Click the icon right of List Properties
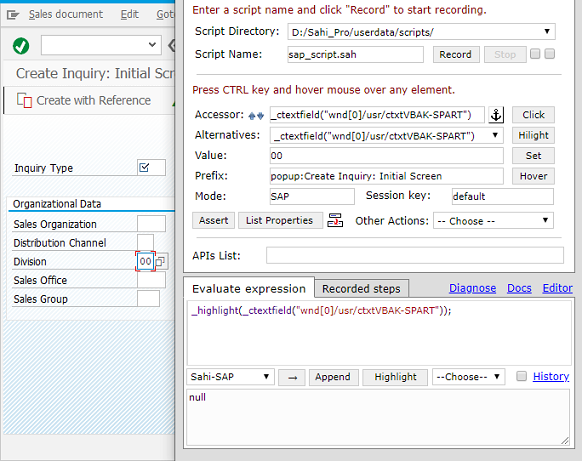 coord(335,220)
